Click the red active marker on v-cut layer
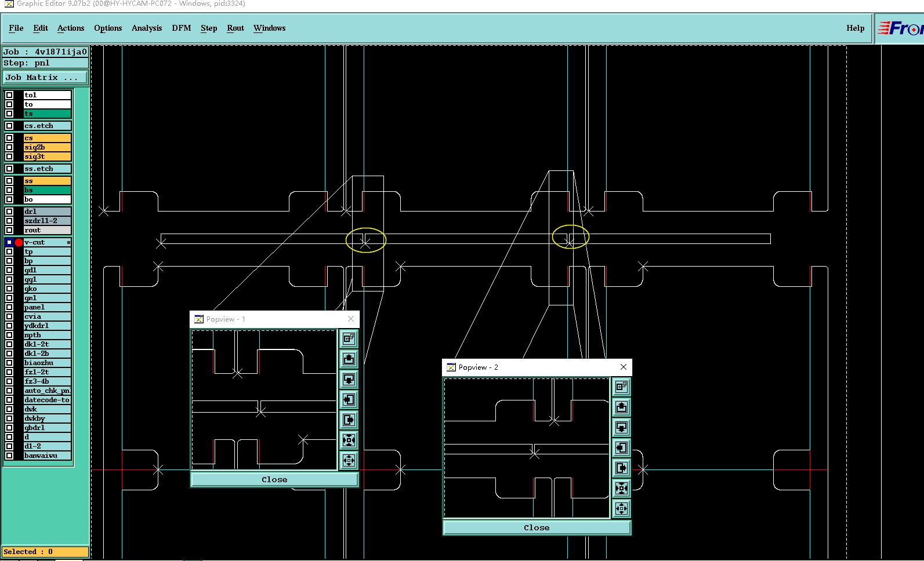 (19, 242)
